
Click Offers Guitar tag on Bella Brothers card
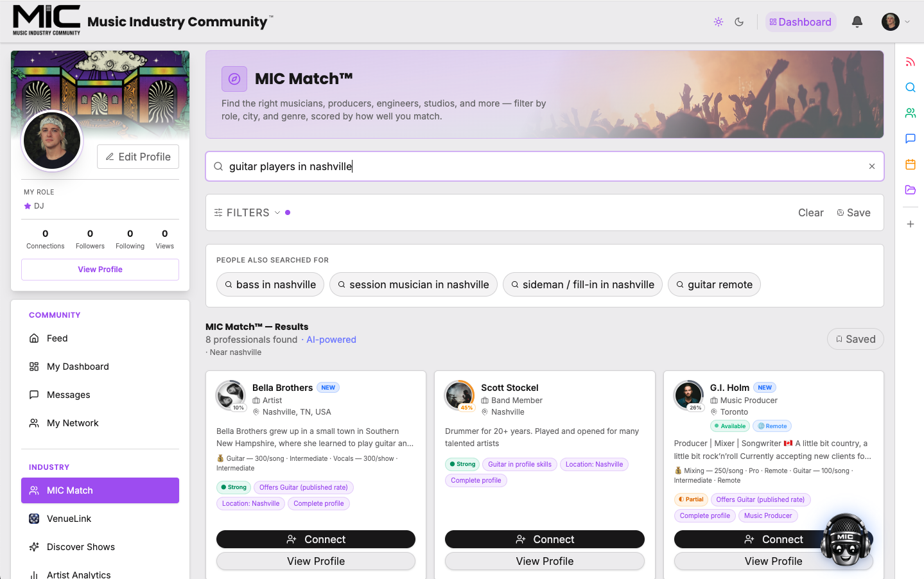(304, 487)
